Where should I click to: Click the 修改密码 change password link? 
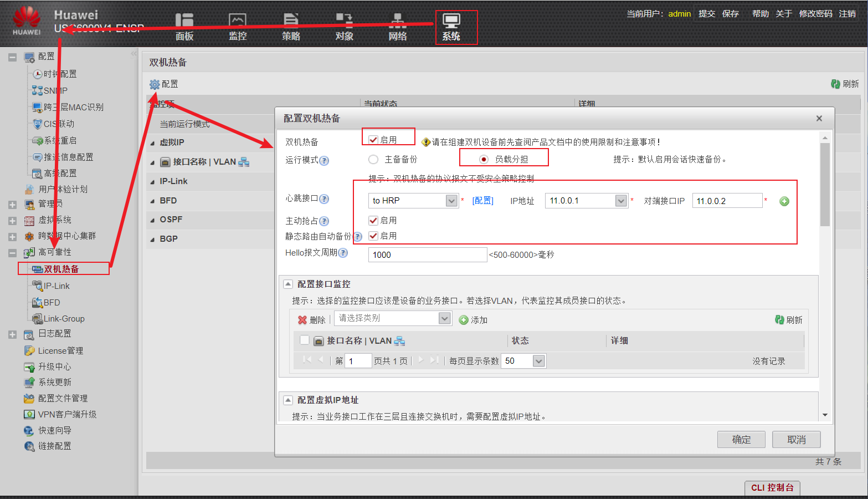point(815,13)
